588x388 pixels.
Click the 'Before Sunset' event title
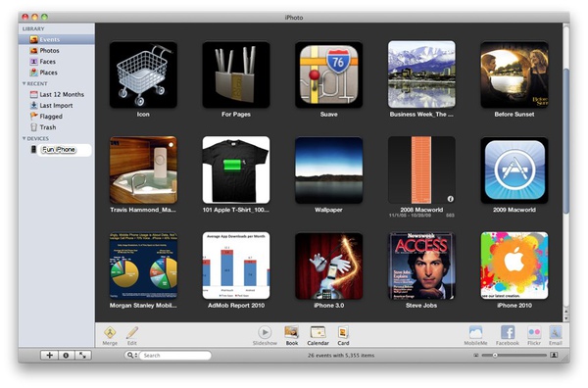click(x=514, y=115)
